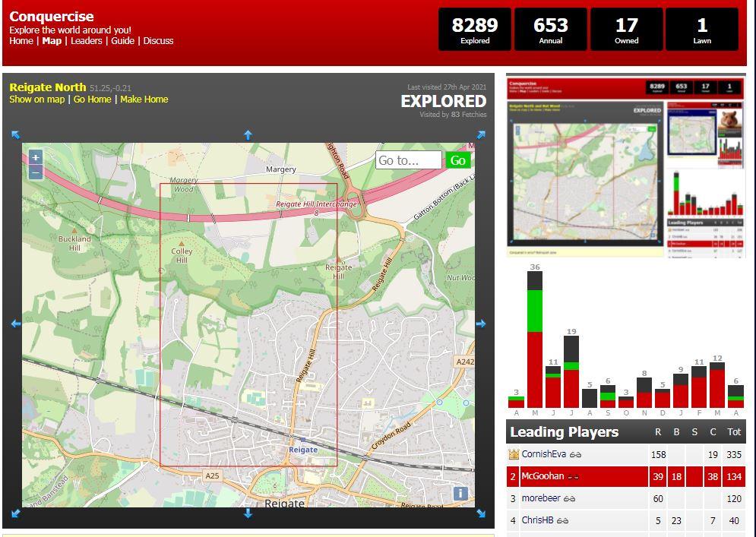The image size is (756, 537).
Task: Zoom in on the map with plus
Action: [x=36, y=157]
